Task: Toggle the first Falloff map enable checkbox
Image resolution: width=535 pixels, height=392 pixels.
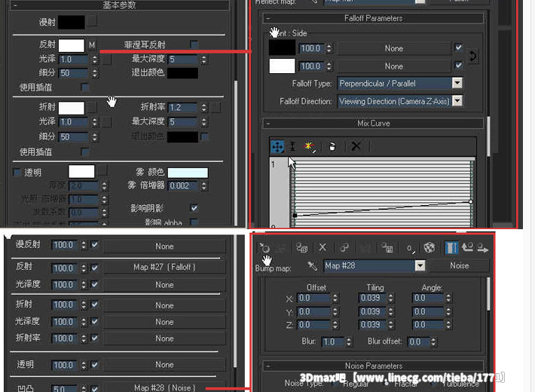Action: [459, 47]
